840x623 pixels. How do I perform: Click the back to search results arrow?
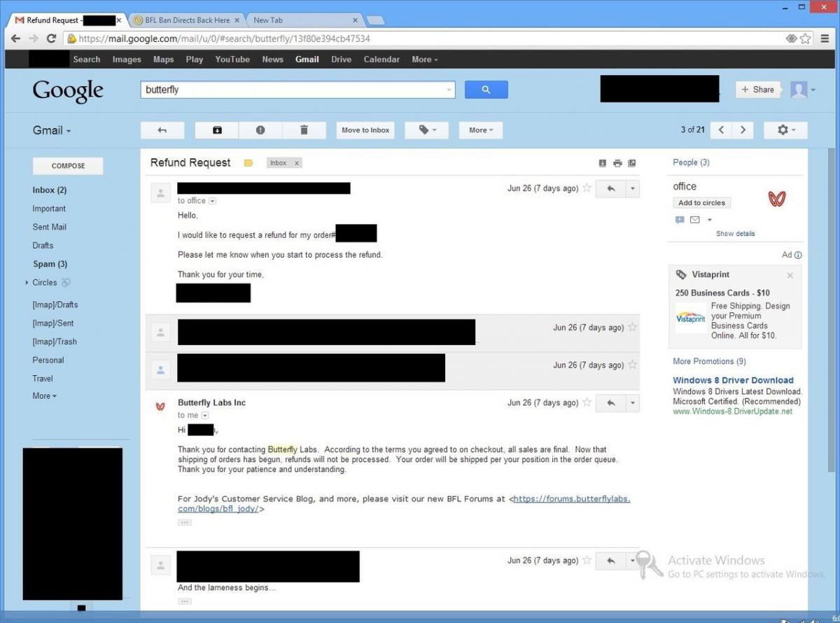pos(162,130)
